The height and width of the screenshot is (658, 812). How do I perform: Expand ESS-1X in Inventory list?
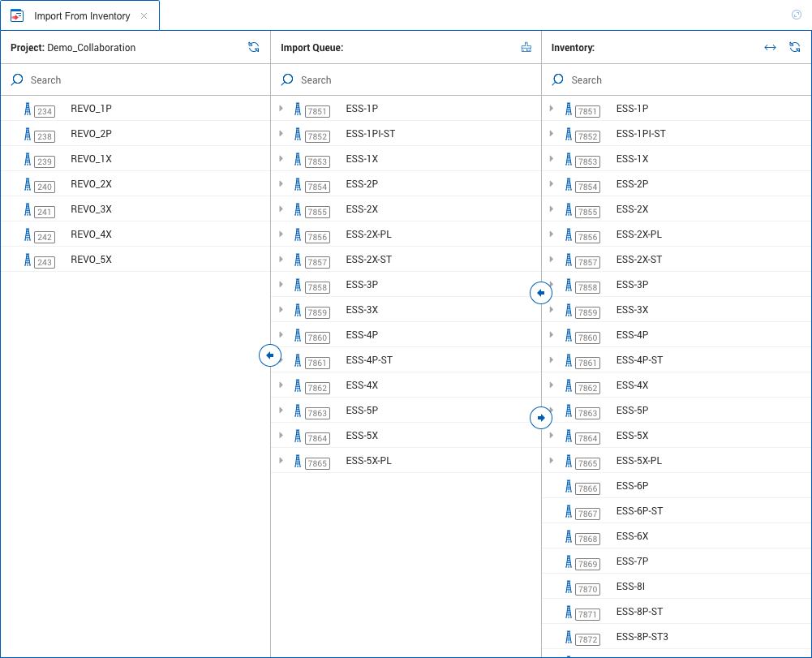click(x=552, y=159)
